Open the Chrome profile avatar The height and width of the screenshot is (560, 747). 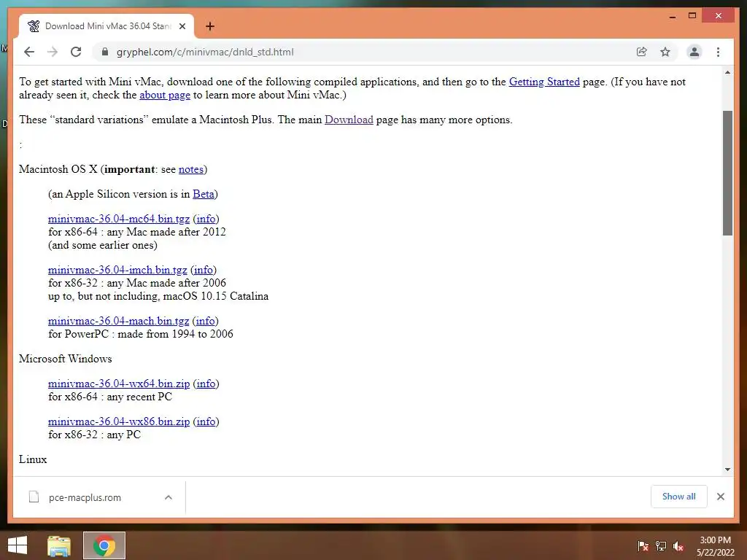[x=694, y=52]
